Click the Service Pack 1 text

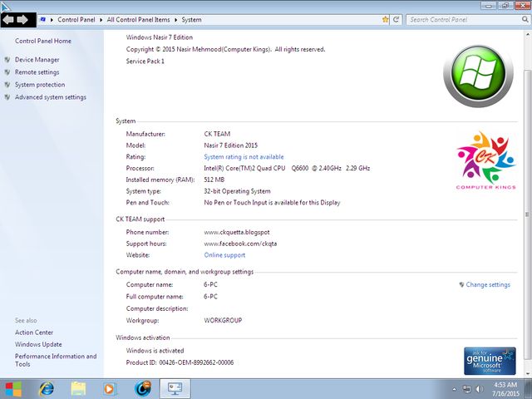(145, 61)
